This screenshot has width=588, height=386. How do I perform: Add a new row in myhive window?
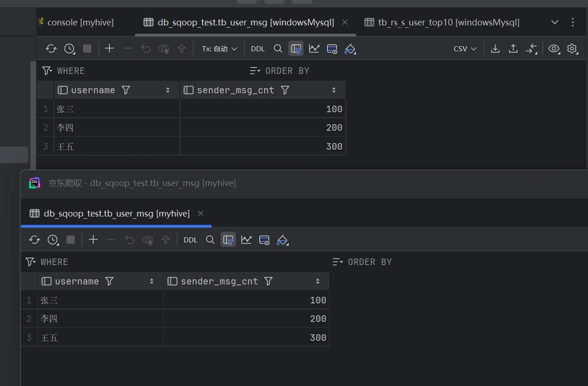tap(93, 240)
